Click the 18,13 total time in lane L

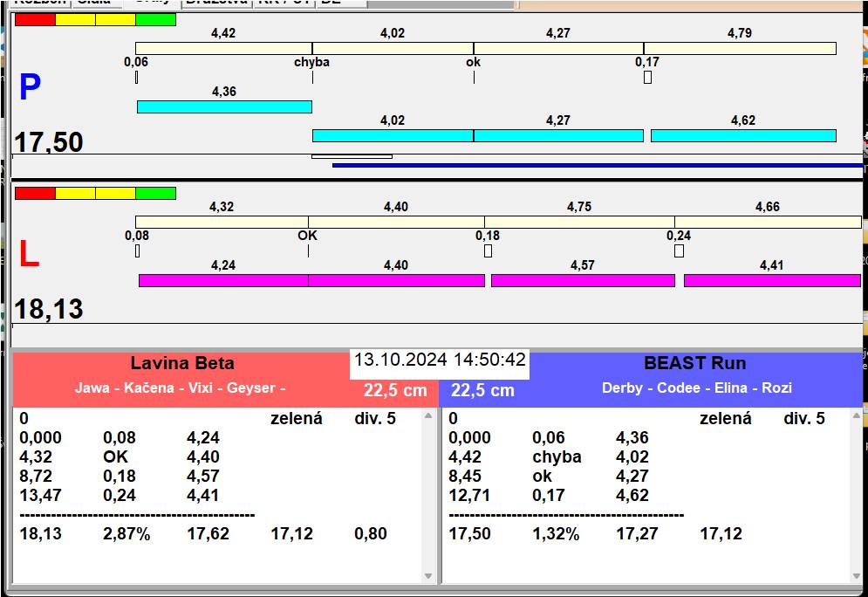click(x=49, y=309)
